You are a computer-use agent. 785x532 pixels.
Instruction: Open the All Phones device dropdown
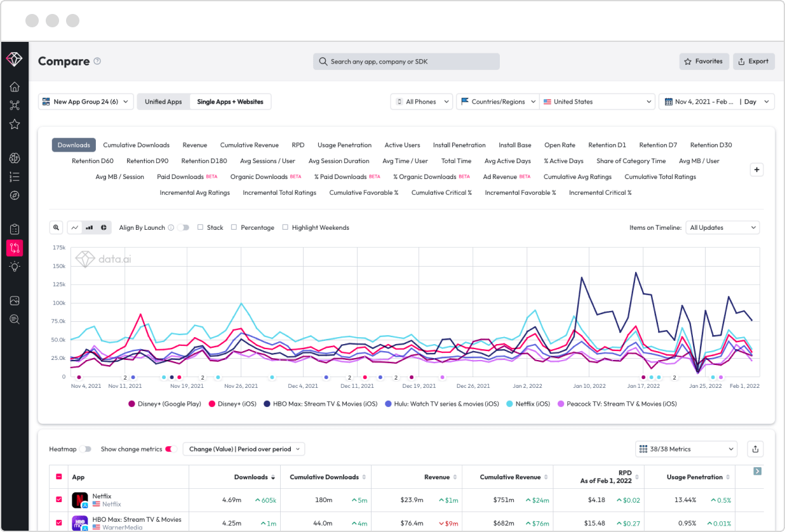point(422,102)
